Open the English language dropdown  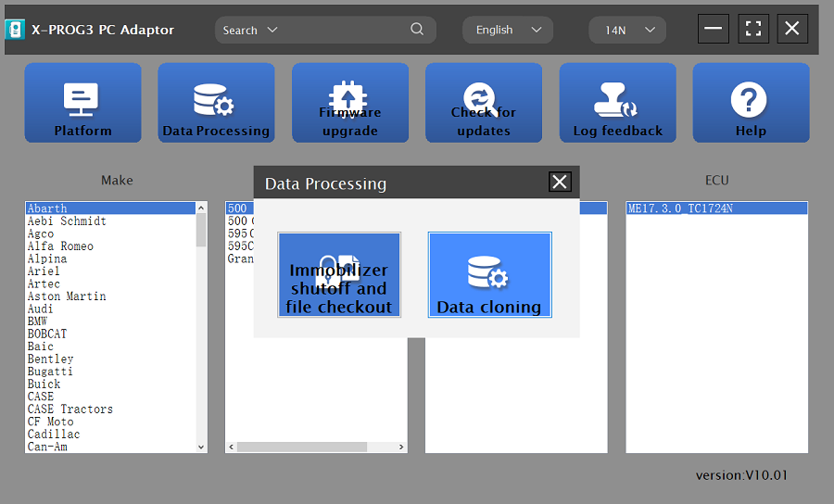point(508,30)
